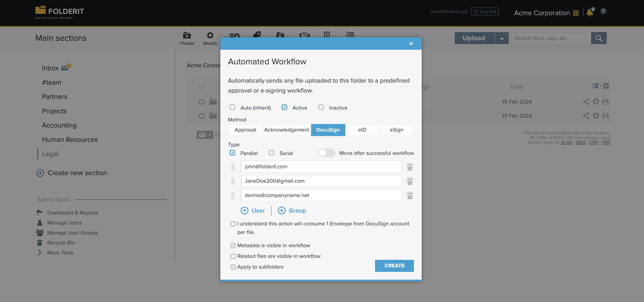Image resolution: width=644 pixels, height=302 pixels.
Task: Click the john@folderit.com email field
Action: click(x=321, y=167)
